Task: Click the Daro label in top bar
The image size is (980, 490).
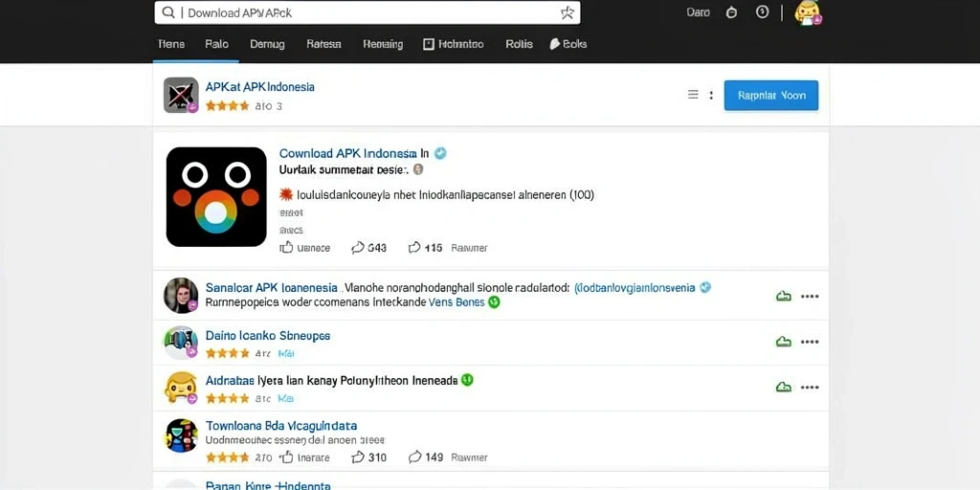Action: (698, 11)
